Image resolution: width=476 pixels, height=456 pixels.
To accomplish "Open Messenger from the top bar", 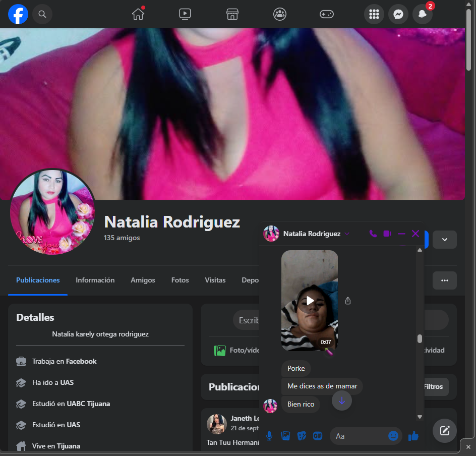I will click(x=398, y=14).
